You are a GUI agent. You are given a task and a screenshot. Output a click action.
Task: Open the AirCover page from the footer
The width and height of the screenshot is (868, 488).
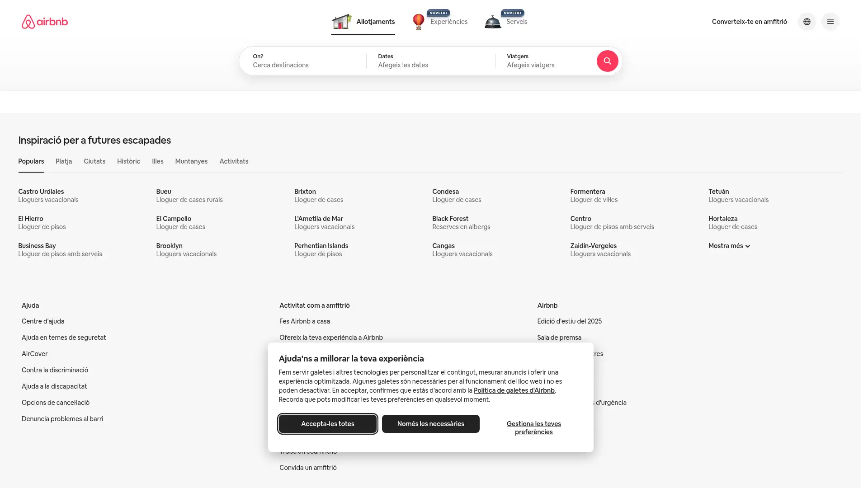coord(34,354)
